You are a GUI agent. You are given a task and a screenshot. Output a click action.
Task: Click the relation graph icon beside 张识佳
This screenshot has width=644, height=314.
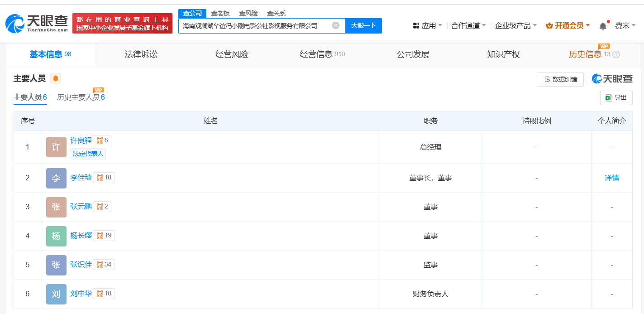[100, 265]
